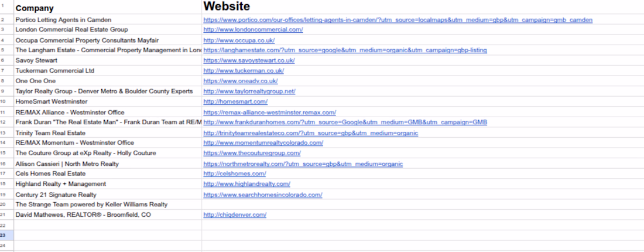This screenshot has height=252, width=644.
Task: Click the RE/MAX Momentum - Westminster Office cell
Action: point(108,142)
